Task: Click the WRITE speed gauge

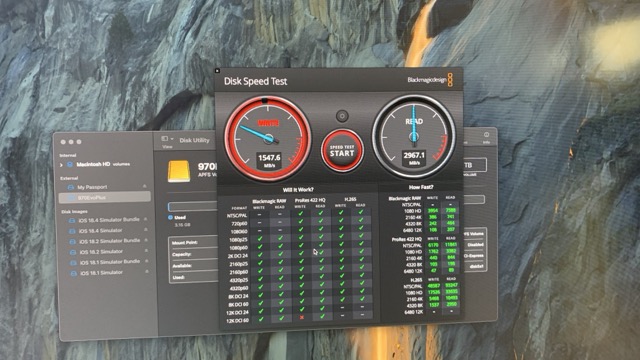Action: tap(268, 138)
